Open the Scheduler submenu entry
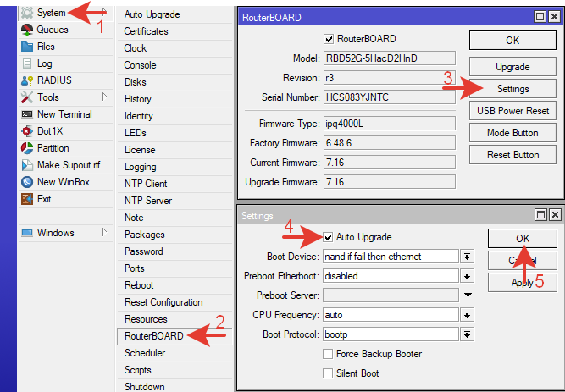This screenshot has width=565, height=392. (x=174, y=353)
